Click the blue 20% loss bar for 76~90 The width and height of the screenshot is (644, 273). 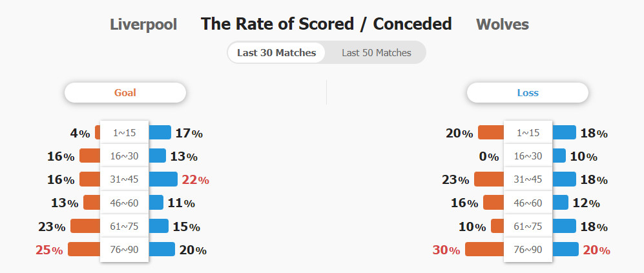[565, 249]
